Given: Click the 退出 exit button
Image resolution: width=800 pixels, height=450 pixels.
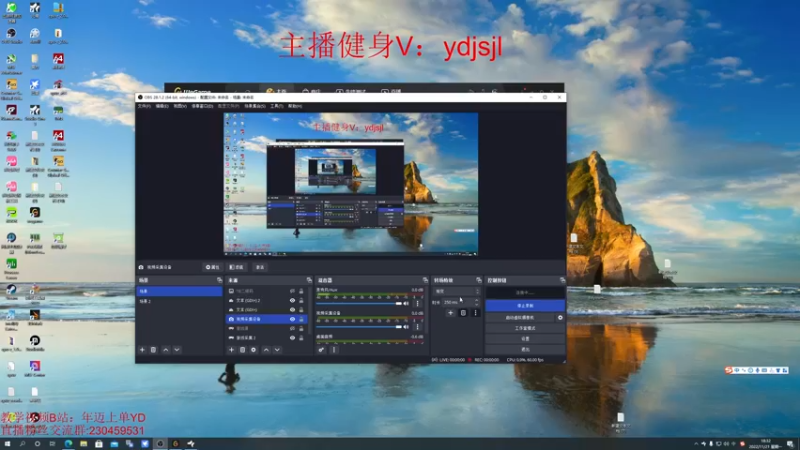Looking at the screenshot, I should click(x=525, y=349).
